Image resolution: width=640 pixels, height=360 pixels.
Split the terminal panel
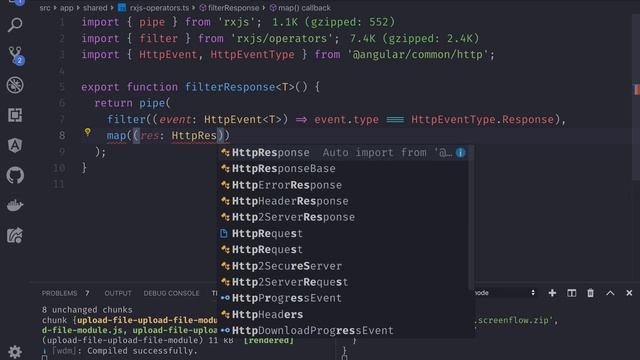571,293
